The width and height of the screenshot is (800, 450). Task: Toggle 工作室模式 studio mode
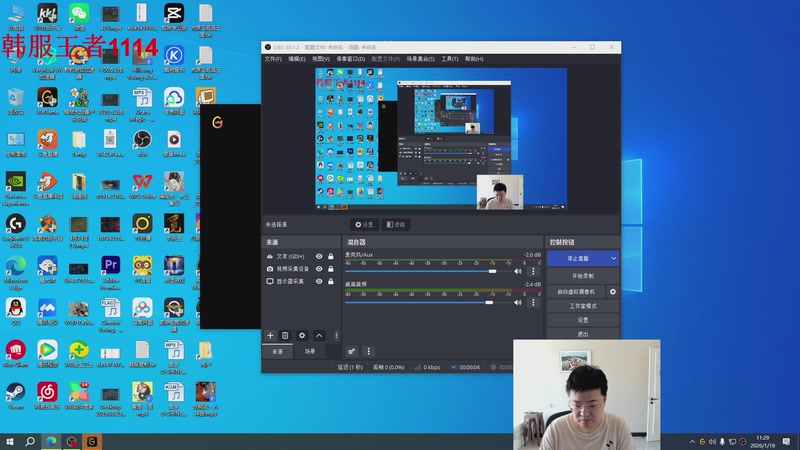click(583, 306)
